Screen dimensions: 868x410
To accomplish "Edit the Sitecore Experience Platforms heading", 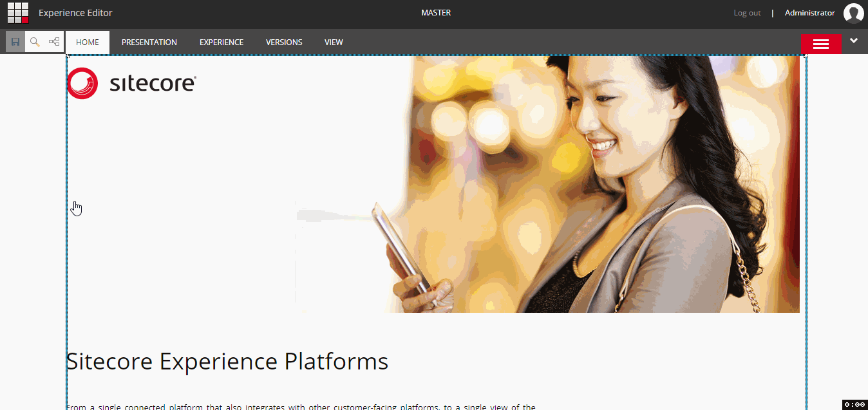I will (227, 362).
